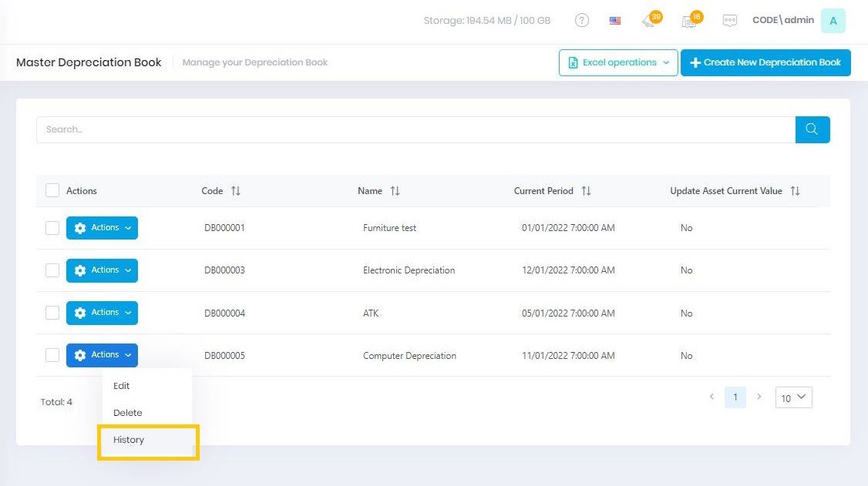This screenshot has height=486, width=868.
Task: Open the chat messages icon
Action: [x=730, y=21]
